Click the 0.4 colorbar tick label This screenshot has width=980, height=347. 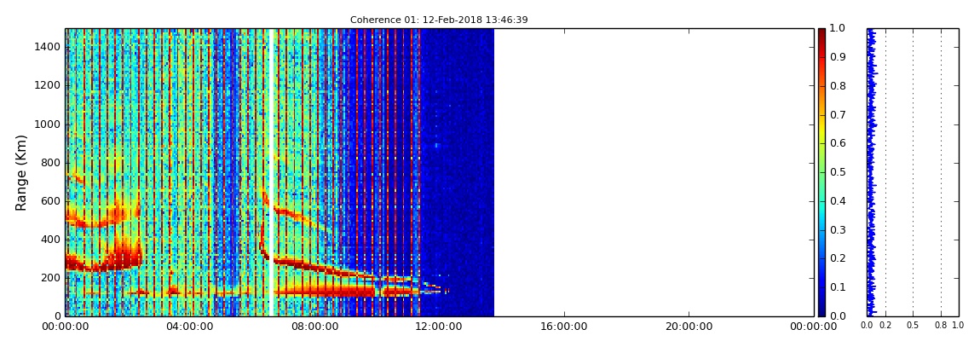836,200
